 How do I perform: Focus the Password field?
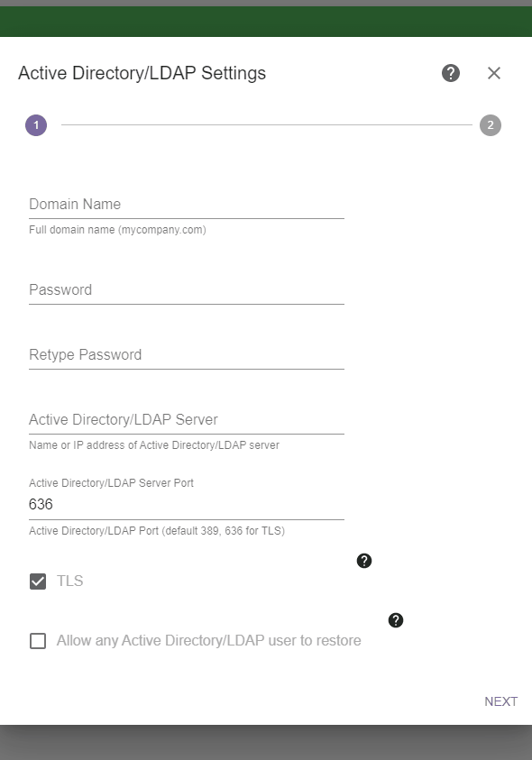click(187, 290)
